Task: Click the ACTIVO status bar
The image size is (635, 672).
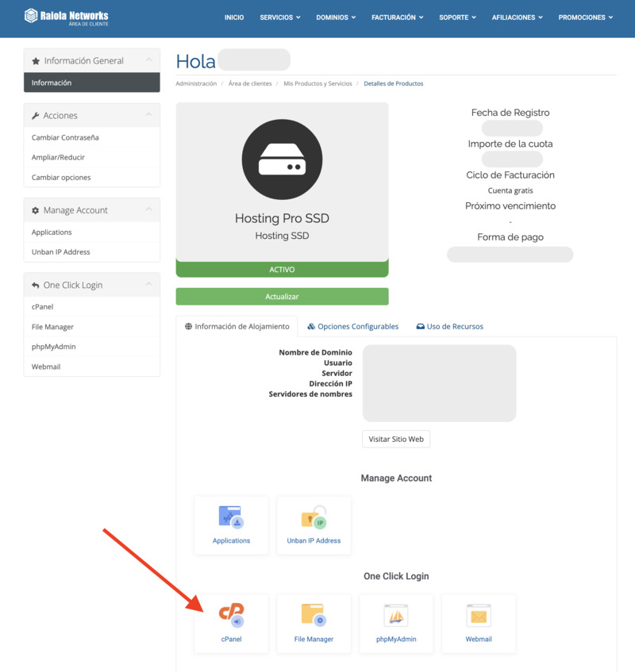Action: pos(282,270)
